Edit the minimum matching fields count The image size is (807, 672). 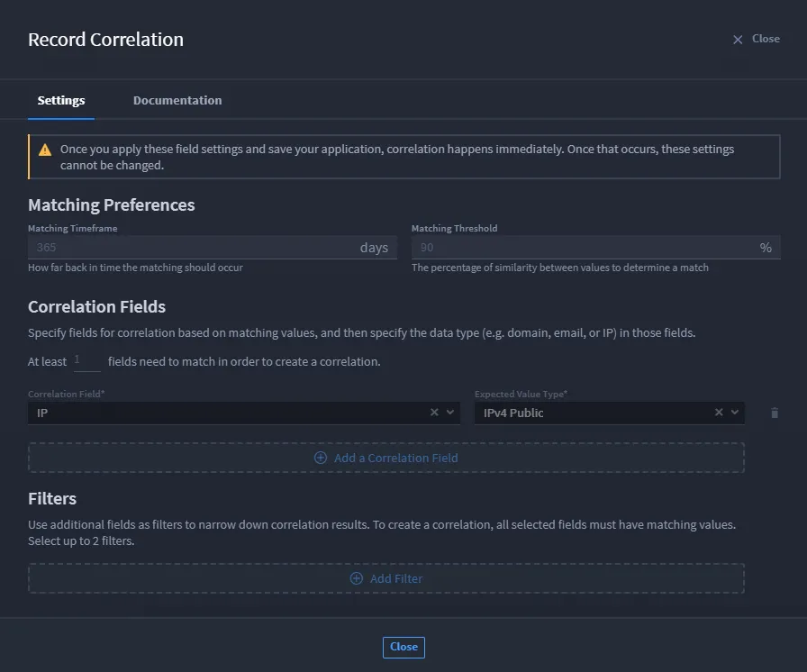click(x=87, y=361)
